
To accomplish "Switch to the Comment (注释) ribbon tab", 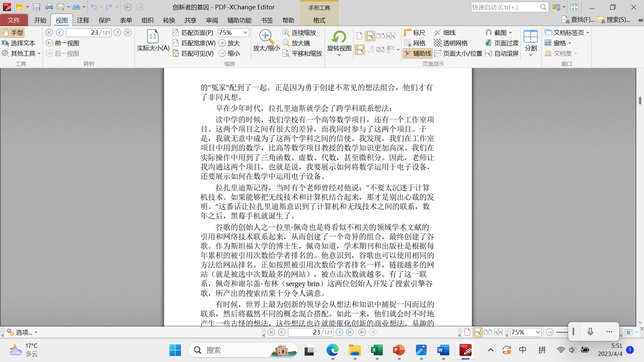I will (83, 20).
